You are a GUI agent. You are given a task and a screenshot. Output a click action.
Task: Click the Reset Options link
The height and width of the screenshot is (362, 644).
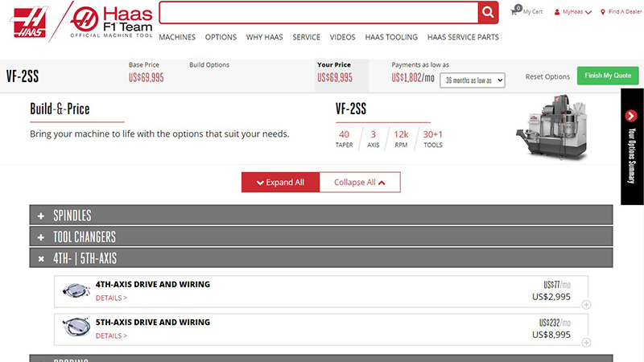(x=547, y=76)
